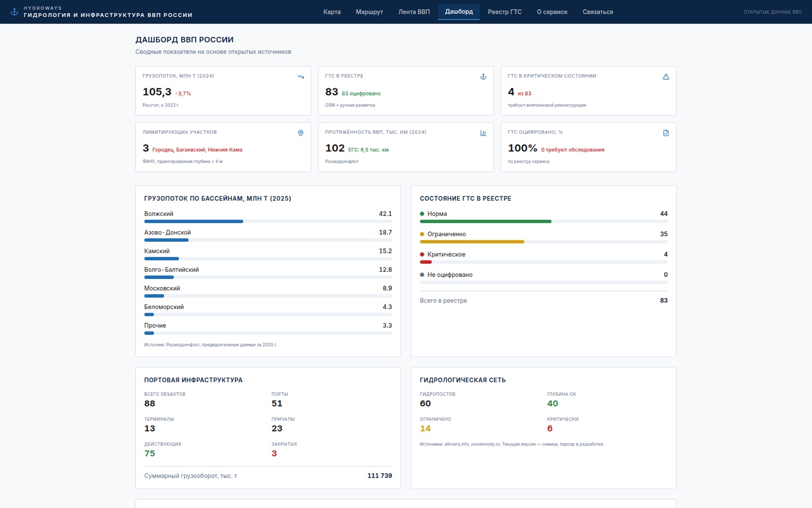Screen dimensions: 812x508
Task: Click the bar chart icon on Протяжённость ВВП card
Action: point(483,133)
